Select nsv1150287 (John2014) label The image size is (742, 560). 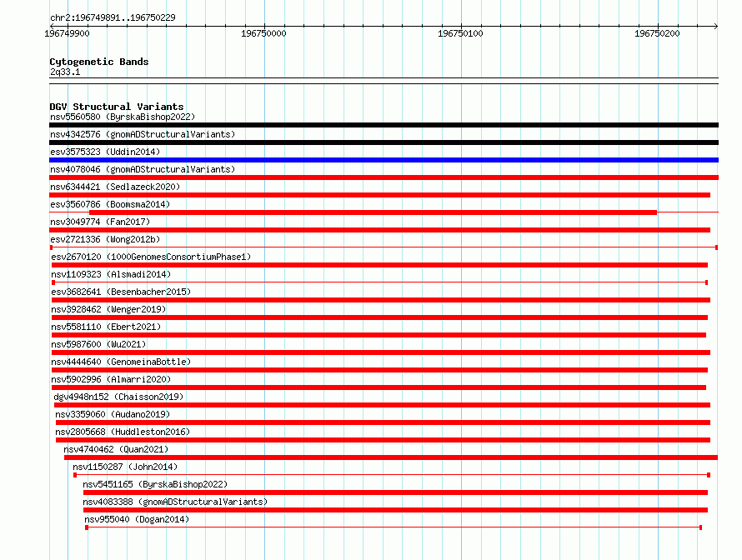[x=125, y=467]
